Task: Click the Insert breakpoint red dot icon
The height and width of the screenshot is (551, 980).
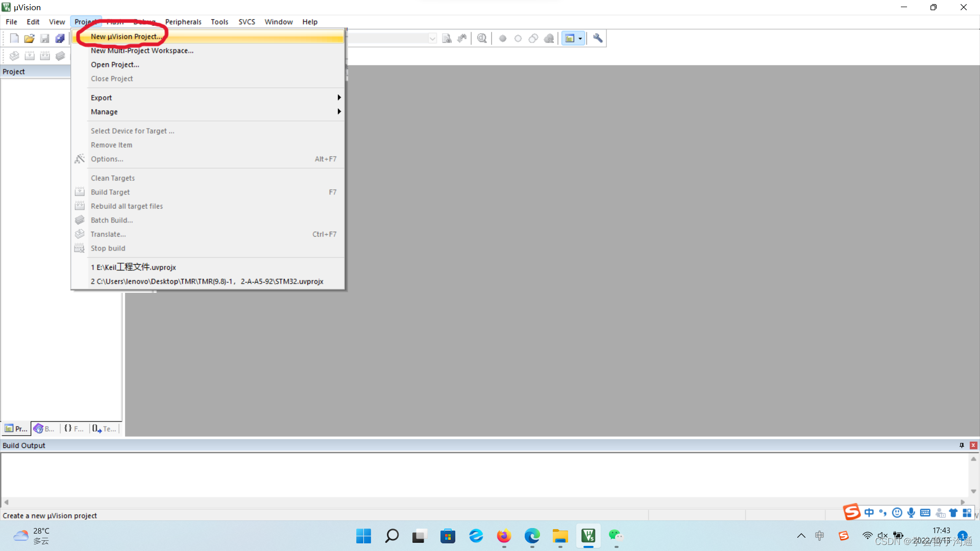Action: click(503, 38)
